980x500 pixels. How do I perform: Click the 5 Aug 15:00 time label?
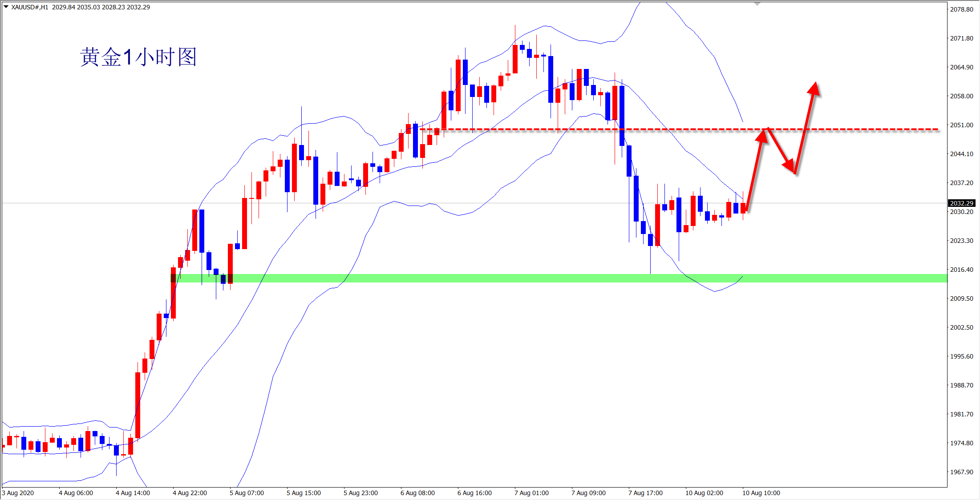(304, 493)
